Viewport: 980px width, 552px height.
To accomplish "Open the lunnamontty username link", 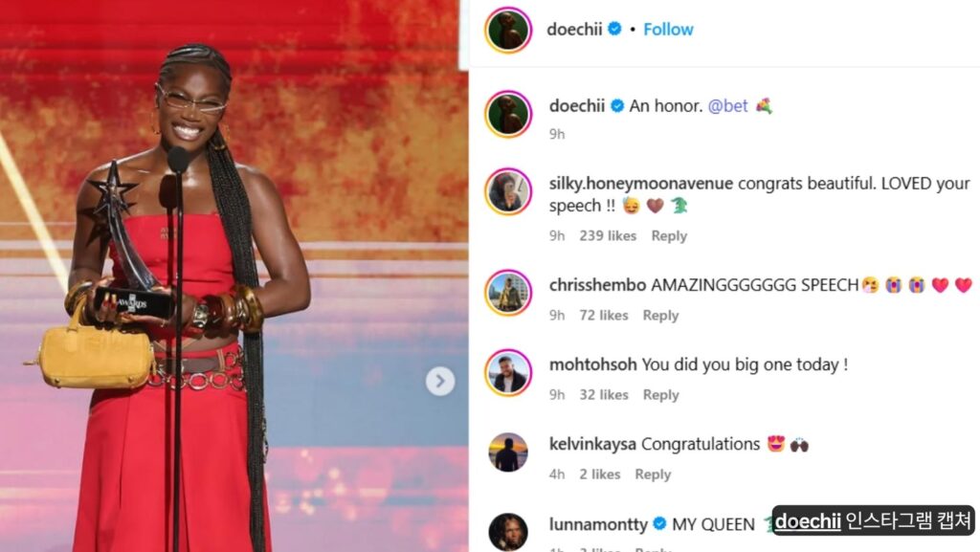I will tap(598, 524).
